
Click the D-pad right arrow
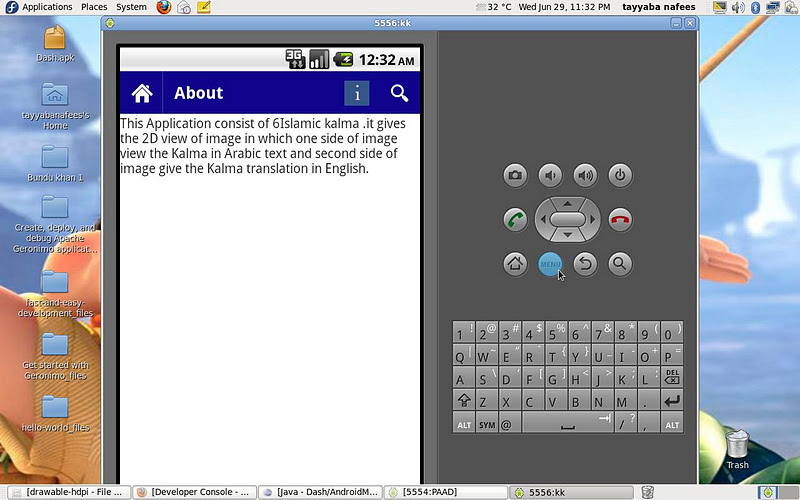592,219
